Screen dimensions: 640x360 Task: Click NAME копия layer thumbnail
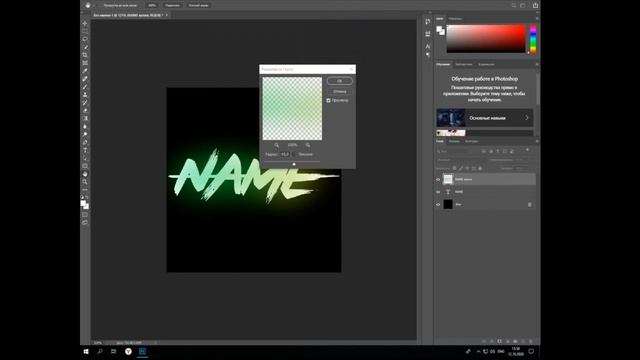[448, 179]
